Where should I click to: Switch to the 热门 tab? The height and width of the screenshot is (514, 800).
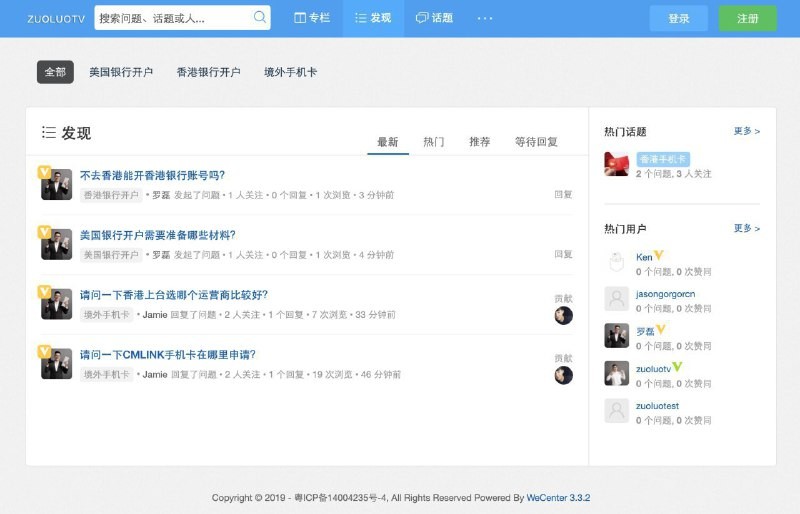[434, 142]
